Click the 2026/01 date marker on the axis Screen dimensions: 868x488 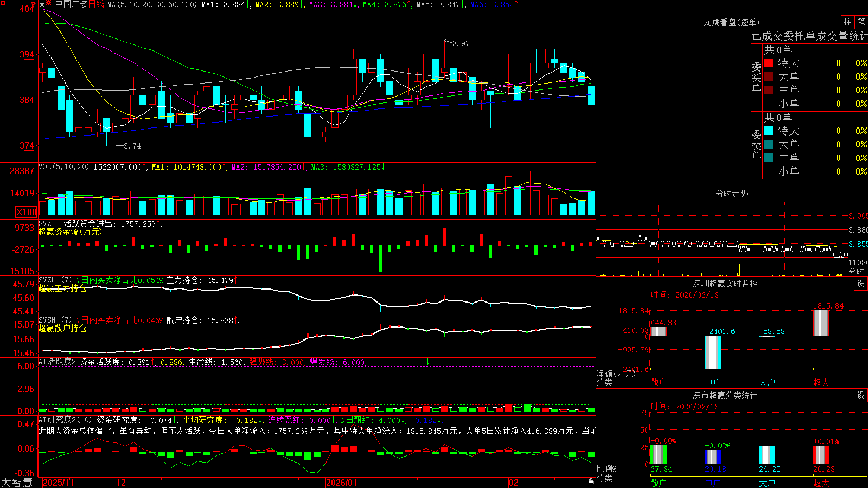(342, 483)
